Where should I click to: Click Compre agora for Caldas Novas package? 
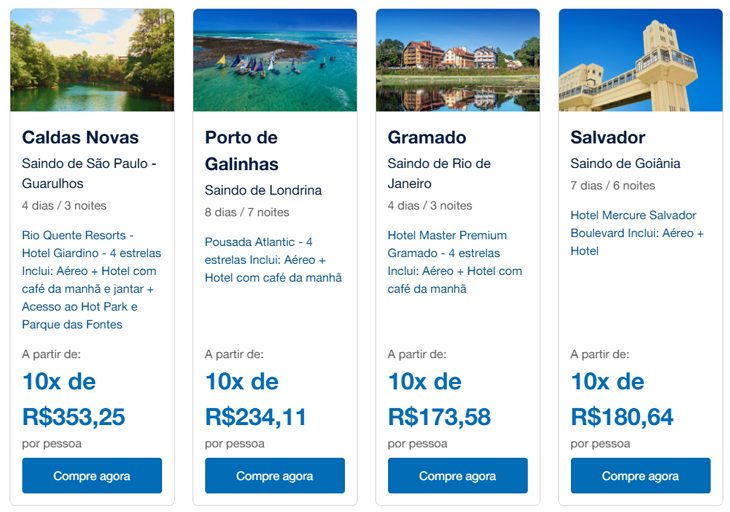click(x=92, y=475)
